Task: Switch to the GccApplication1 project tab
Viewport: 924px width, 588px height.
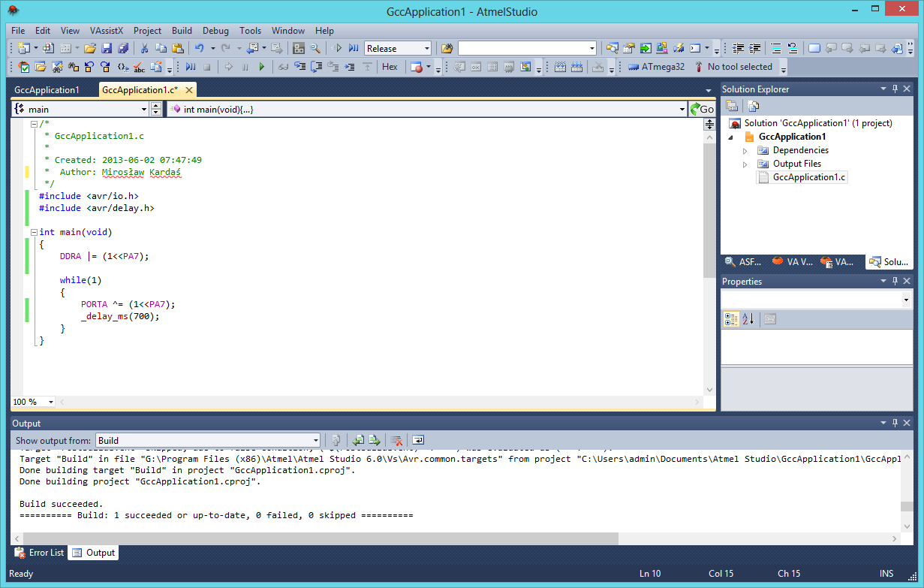Action: (x=47, y=90)
